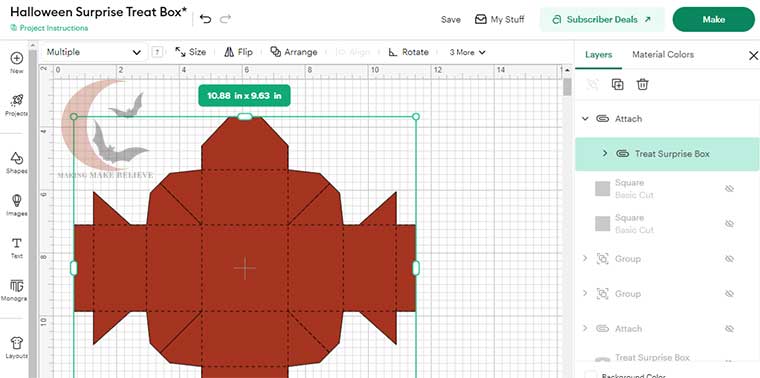Click the Save button

coord(451,19)
